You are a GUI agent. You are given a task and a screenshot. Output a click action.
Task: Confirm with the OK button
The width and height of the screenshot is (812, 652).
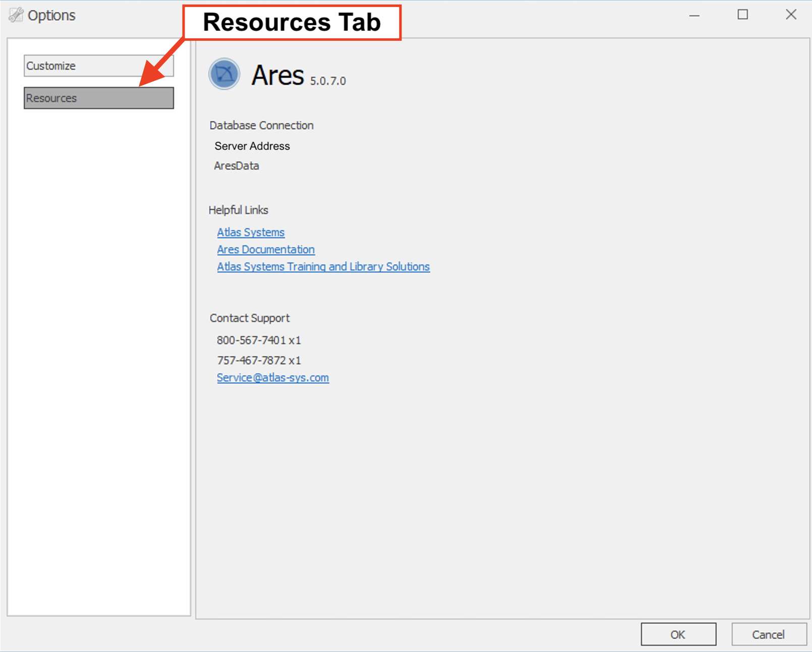click(678, 634)
